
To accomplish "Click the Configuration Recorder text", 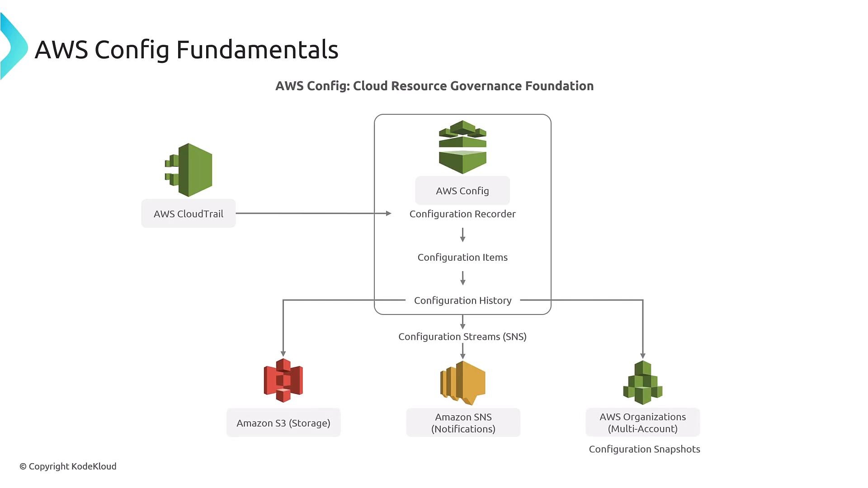I will pos(462,214).
